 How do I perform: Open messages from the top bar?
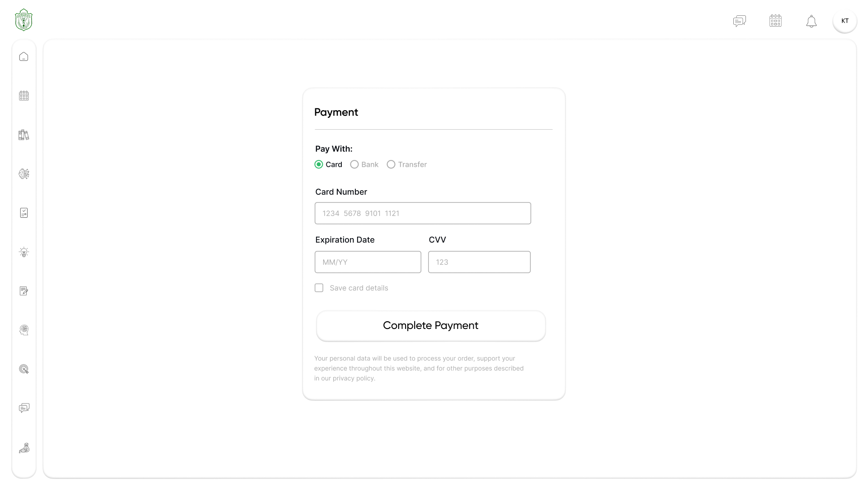click(x=740, y=20)
